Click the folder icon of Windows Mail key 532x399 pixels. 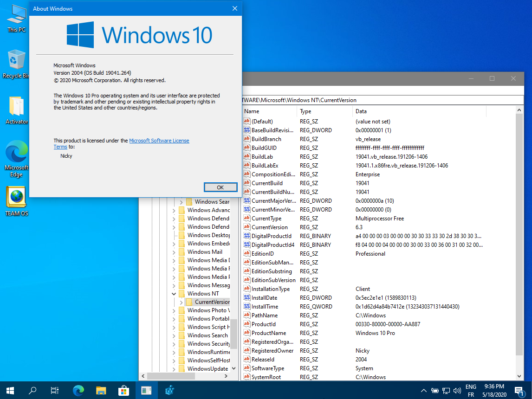(x=182, y=252)
